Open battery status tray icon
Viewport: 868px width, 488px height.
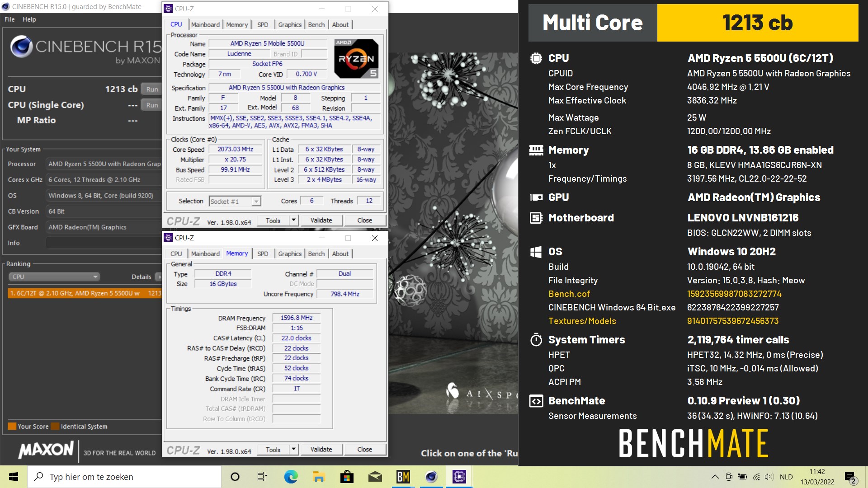(742, 477)
